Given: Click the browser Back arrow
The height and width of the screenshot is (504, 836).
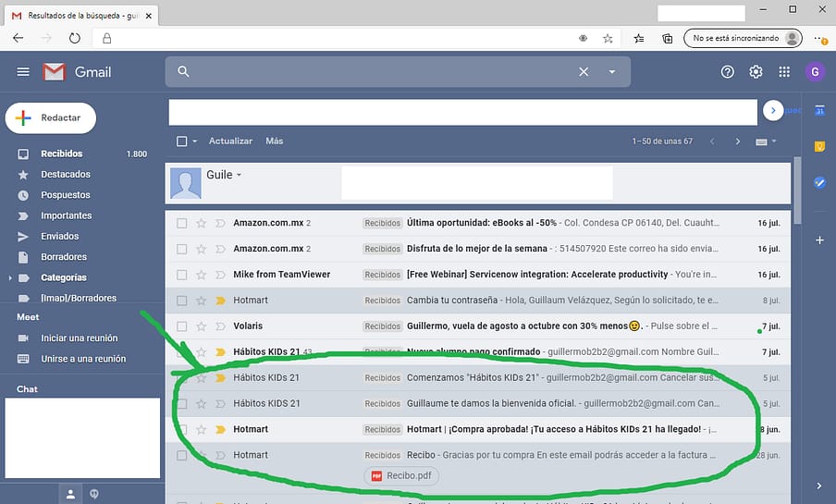Looking at the screenshot, I should [x=18, y=38].
